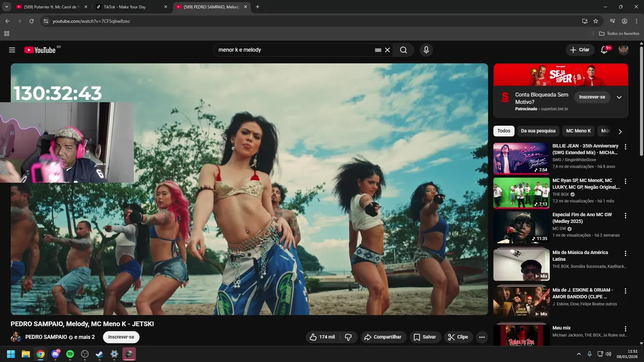Like the video with 174 mil
The image size is (644, 362).
[322, 337]
